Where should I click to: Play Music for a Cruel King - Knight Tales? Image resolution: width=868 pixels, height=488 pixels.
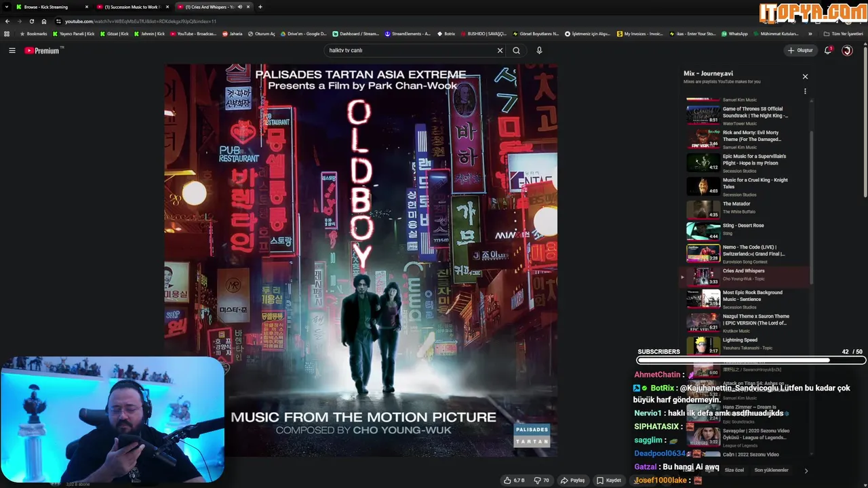pos(746,186)
